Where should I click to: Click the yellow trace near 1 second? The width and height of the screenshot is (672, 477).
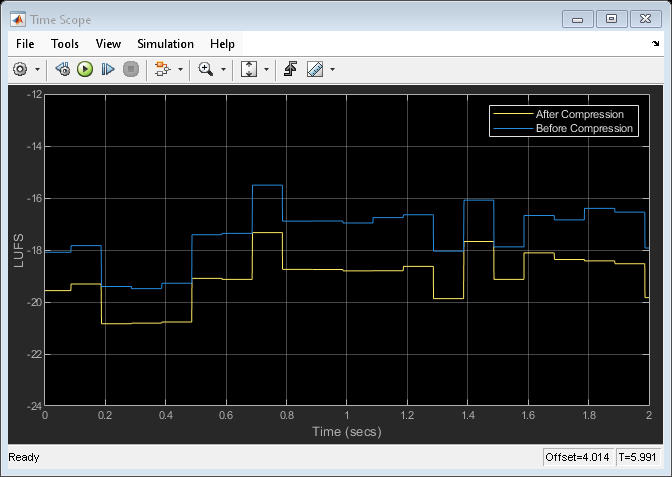coord(347,270)
